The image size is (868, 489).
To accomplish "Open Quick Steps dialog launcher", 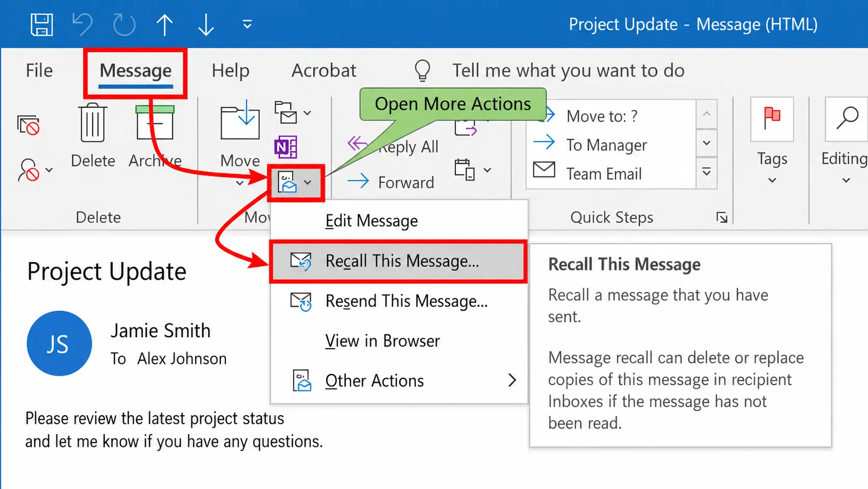I will point(722,217).
